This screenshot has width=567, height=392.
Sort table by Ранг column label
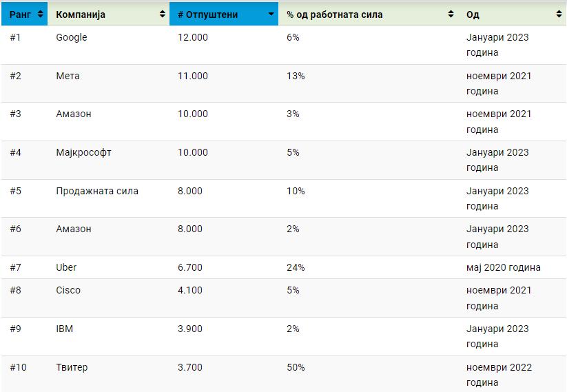(21, 14)
